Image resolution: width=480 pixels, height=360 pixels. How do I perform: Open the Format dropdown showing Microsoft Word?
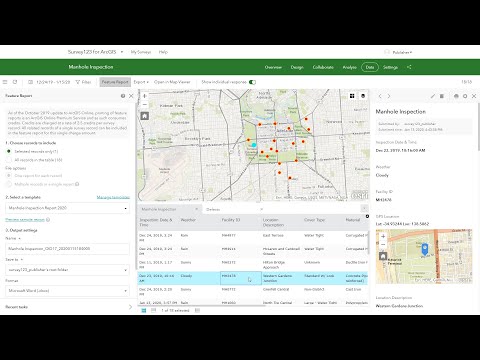coord(67,291)
